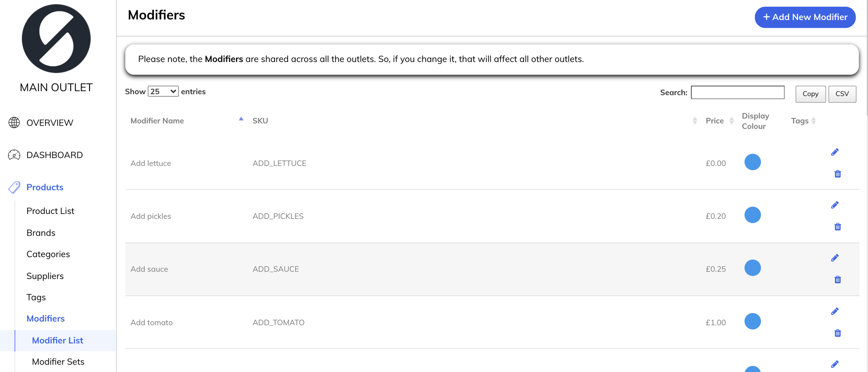Edit the Add sauce modifier
Image resolution: width=868 pixels, height=372 pixels.
point(835,258)
